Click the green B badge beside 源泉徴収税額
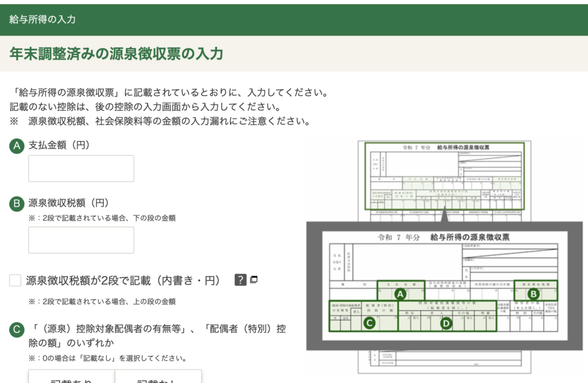The width and height of the screenshot is (588, 383). tap(17, 203)
